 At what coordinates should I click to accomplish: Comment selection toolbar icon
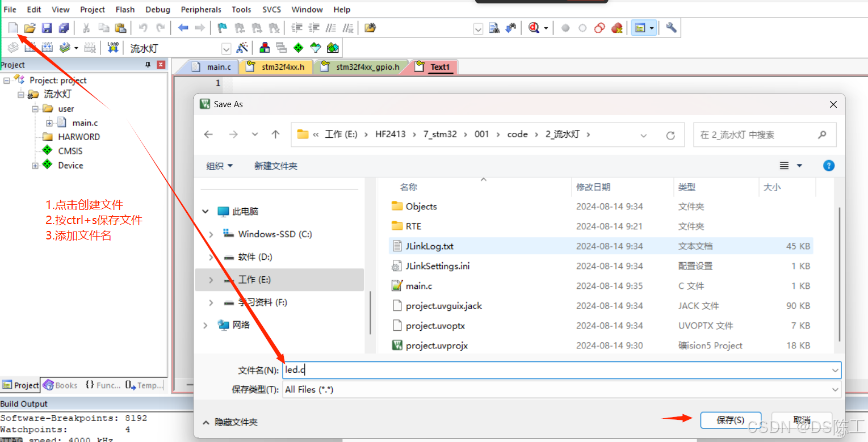(x=331, y=28)
